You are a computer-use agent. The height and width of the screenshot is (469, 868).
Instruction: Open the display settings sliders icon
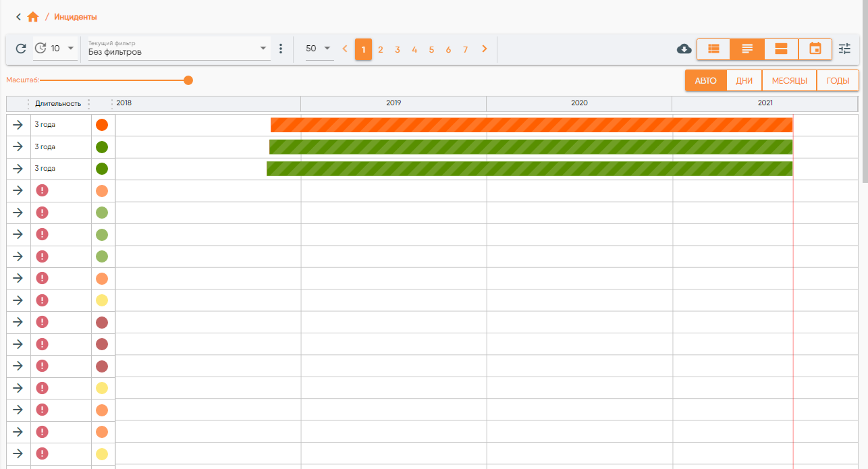point(845,49)
